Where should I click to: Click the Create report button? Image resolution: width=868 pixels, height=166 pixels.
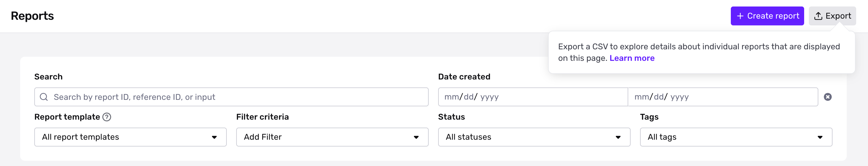click(x=767, y=16)
